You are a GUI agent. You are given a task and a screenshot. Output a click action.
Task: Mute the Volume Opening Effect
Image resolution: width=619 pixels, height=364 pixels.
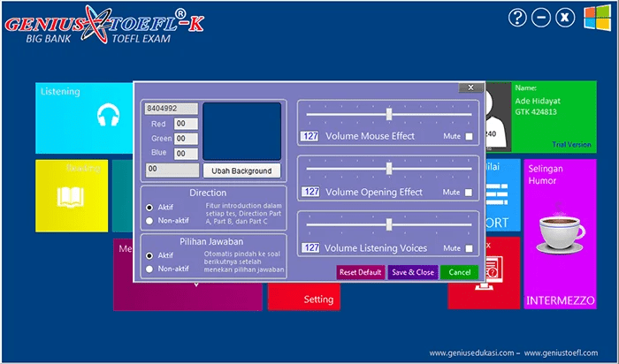469,193
